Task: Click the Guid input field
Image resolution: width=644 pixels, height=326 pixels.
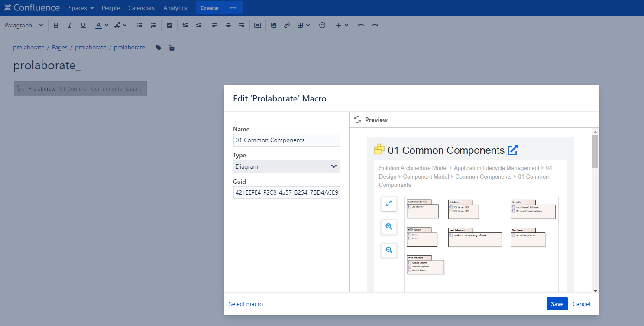Action: (287, 192)
